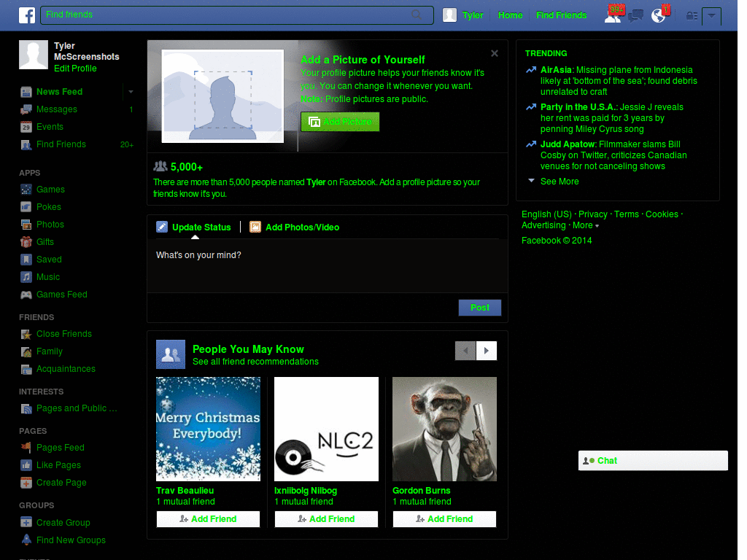The height and width of the screenshot is (560, 747).
Task: Open account menu dropdown arrow
Action: tap(711, 16)
